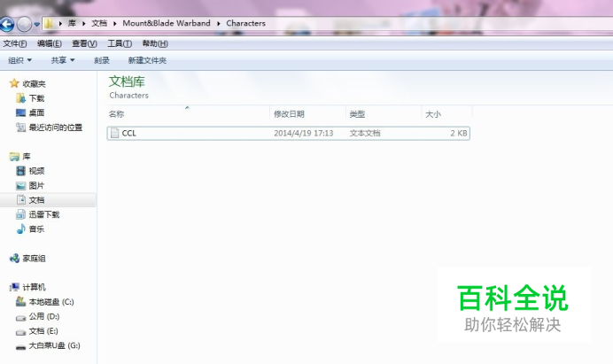Select 库 in the address breadcrumb
This screenshot has height=364, width=613.
coord(72,23)
